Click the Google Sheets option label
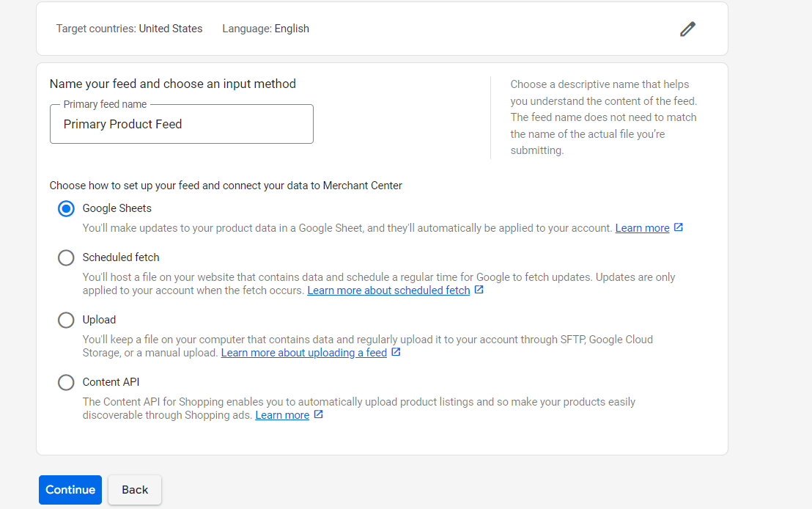The image size is (812, 509). [x=117, y=208]
